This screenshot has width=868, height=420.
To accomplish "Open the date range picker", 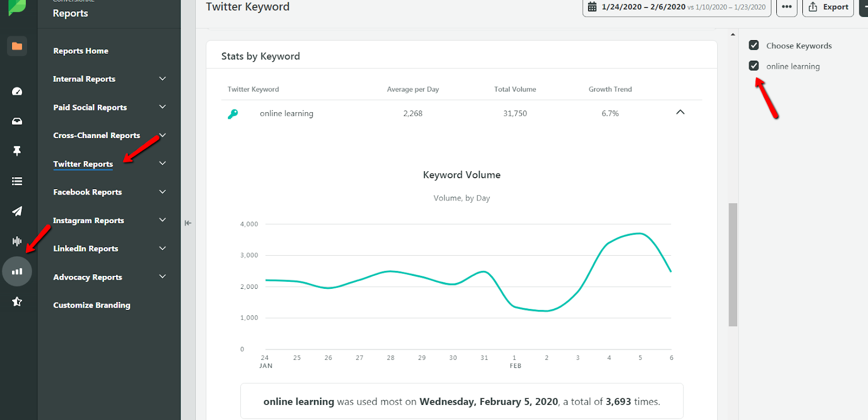I will pos(676,7).
